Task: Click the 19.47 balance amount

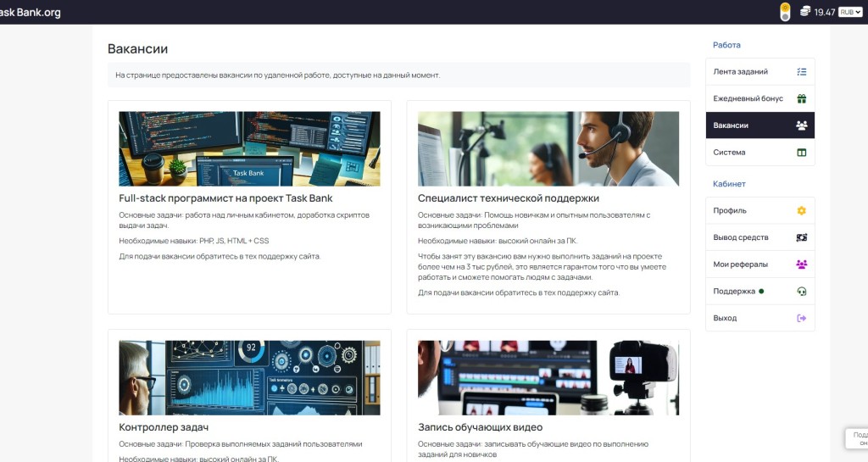Action: [824, 12]
